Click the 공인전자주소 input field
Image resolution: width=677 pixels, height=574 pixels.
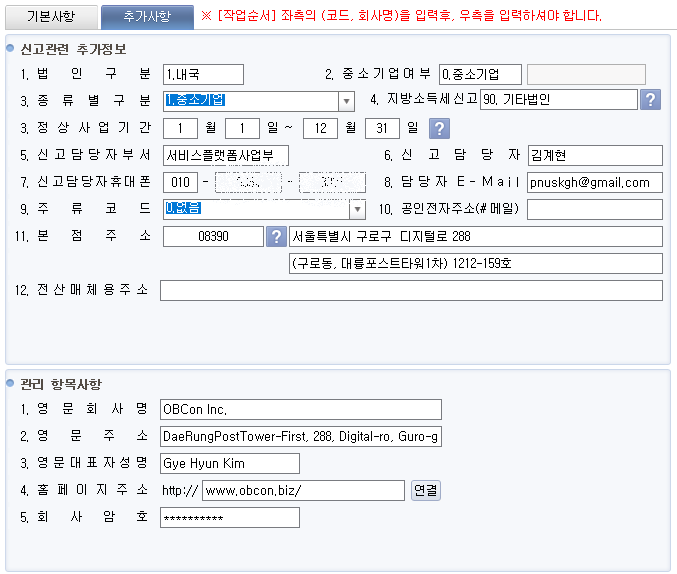(x=594, y=209)
